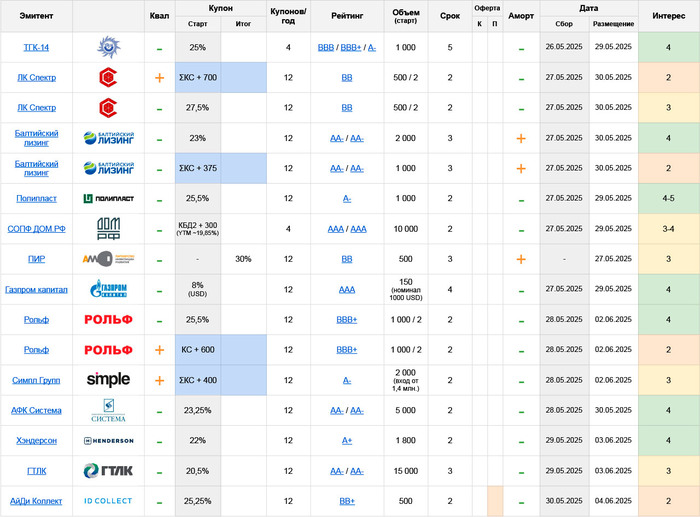This screenshot has width=700, height=517.
Task: Open the АйДи Коллект link
Action: click(x=36, y=501)
